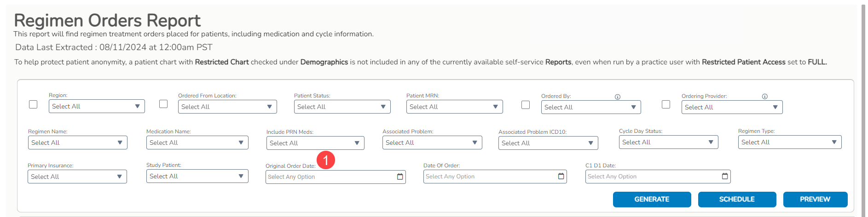Screen dimensions: 868x217
Task: Click the info icon beside Ordered By
Action: tap(618, 97)
